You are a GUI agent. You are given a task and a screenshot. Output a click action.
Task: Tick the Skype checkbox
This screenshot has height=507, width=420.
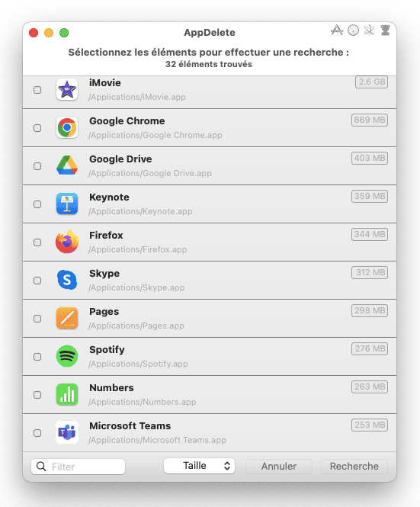point(37,281)
